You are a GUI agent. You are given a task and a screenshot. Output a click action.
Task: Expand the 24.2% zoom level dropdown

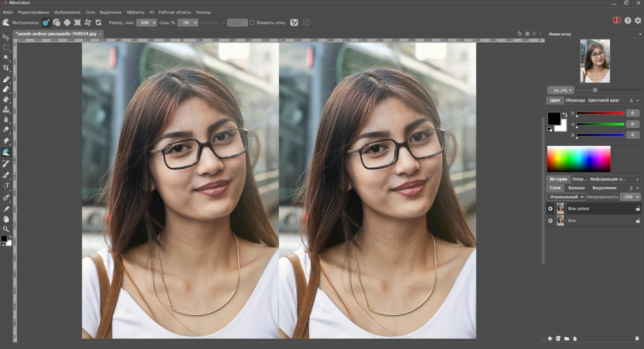[560, 90]
